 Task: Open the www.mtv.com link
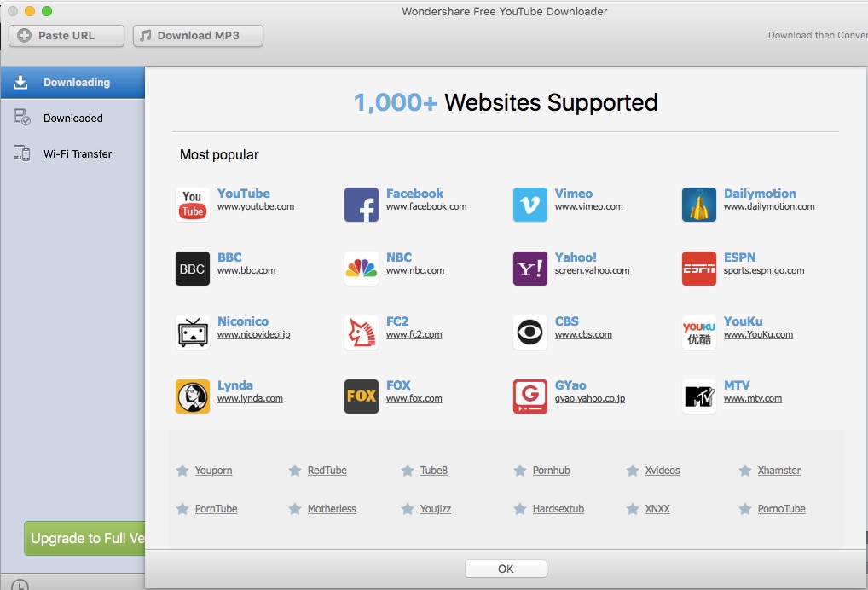coord(753,398)
